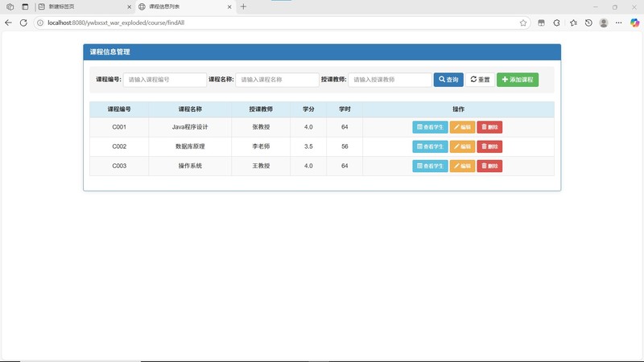Open browser extensions icon
This screenshot has height=362, width=644.
click(x=556, y=23)
